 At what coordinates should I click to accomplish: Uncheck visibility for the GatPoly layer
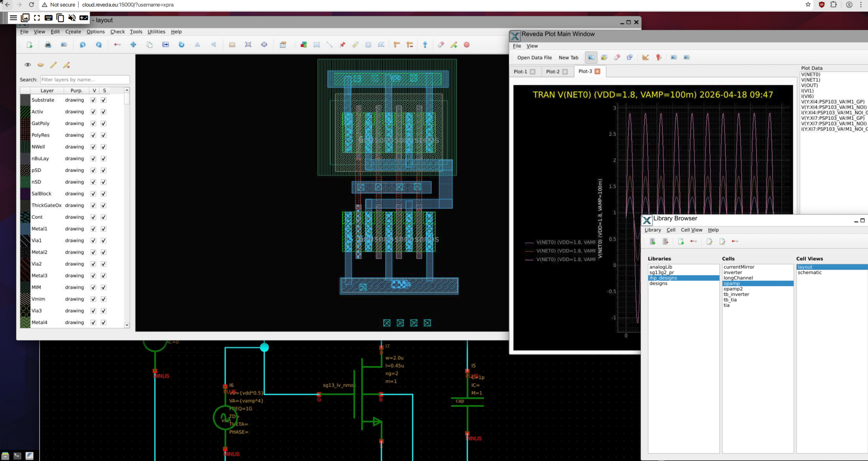click(x=93, y=124)
